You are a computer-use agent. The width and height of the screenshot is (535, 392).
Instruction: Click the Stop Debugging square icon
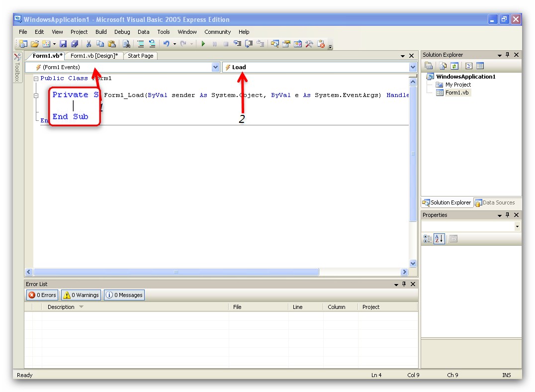click(x=226, y=44)
